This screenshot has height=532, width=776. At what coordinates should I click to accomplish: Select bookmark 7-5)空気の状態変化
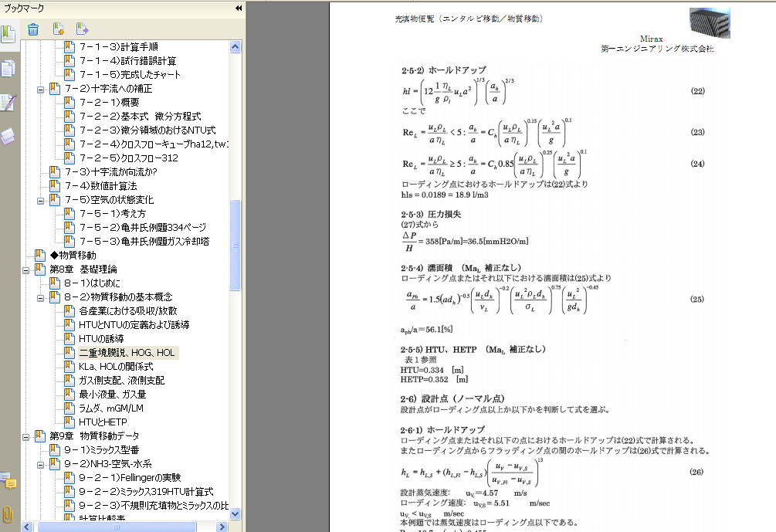coord(109,199)
